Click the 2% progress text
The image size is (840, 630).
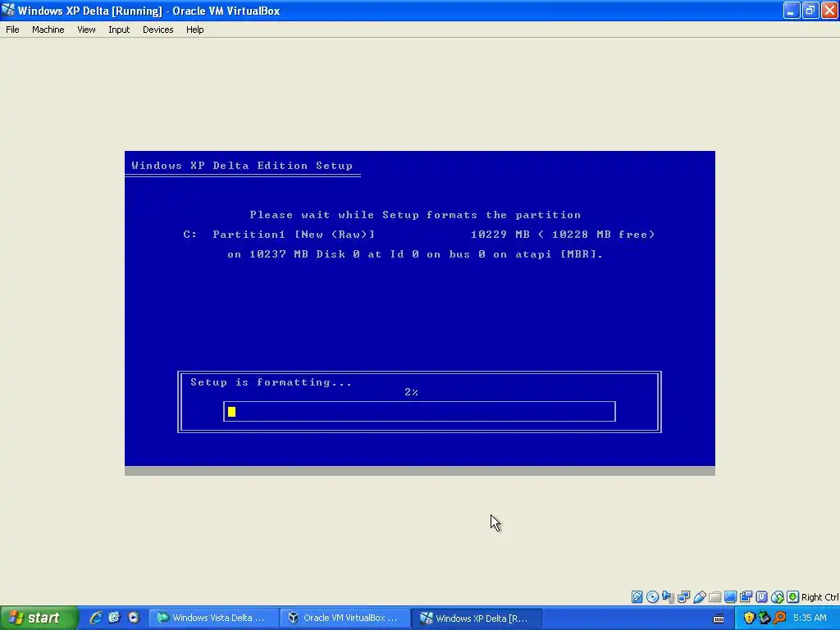412,392
